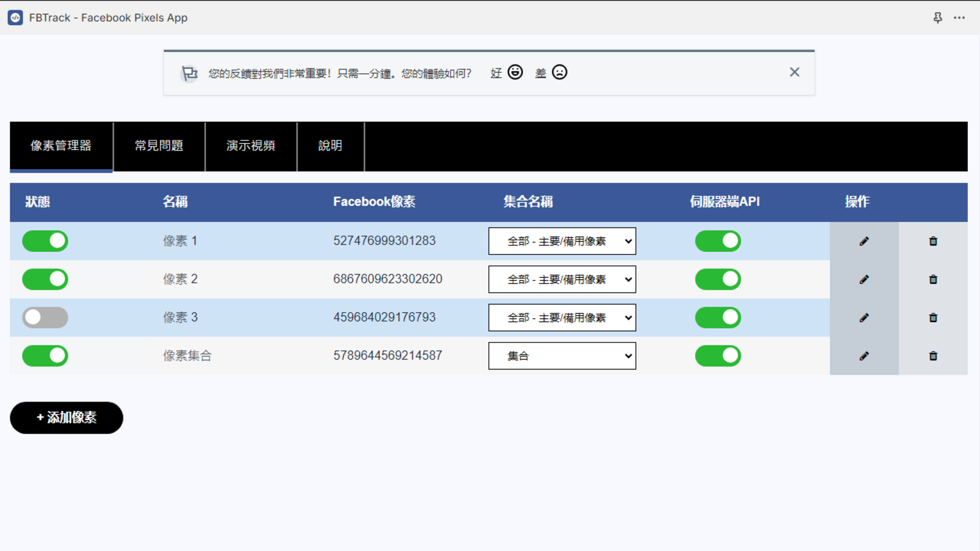The height and width of the screenshot is (551, 980).
Task: Click pixel ID 6867609623302620
Action: [388, 279]
